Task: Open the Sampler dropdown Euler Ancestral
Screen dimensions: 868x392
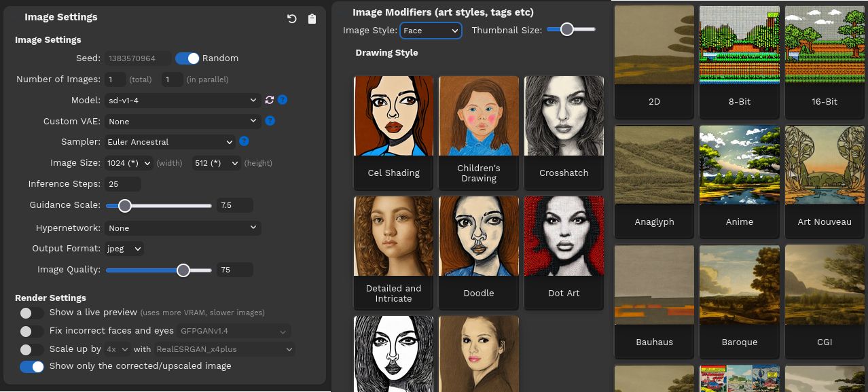Action: click(x=170, y=142)
